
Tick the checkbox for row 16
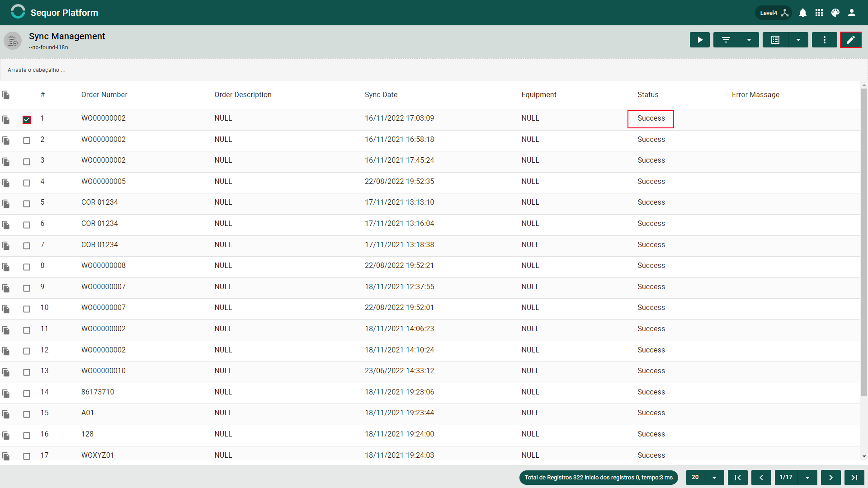pos(27,436)
